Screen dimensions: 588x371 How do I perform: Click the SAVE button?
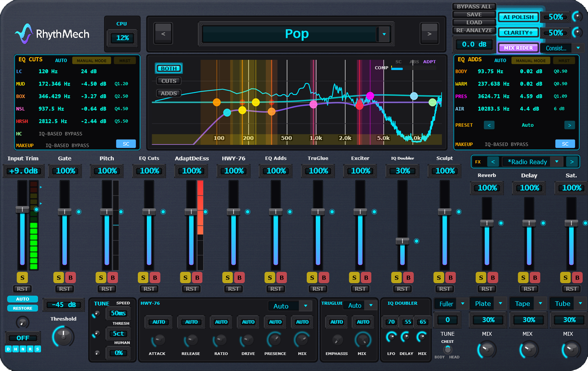[474, 14]
